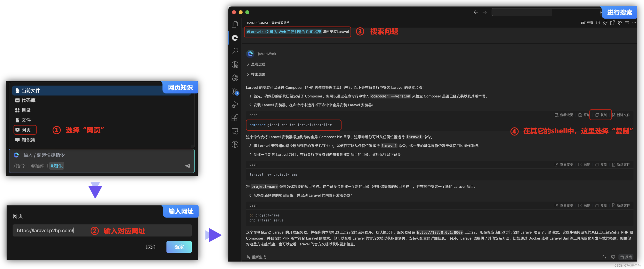Clear the conversation with the list-x icon
Image resolution: width=644 pixels, height=269 pixels.
click(x=627, y=23)
